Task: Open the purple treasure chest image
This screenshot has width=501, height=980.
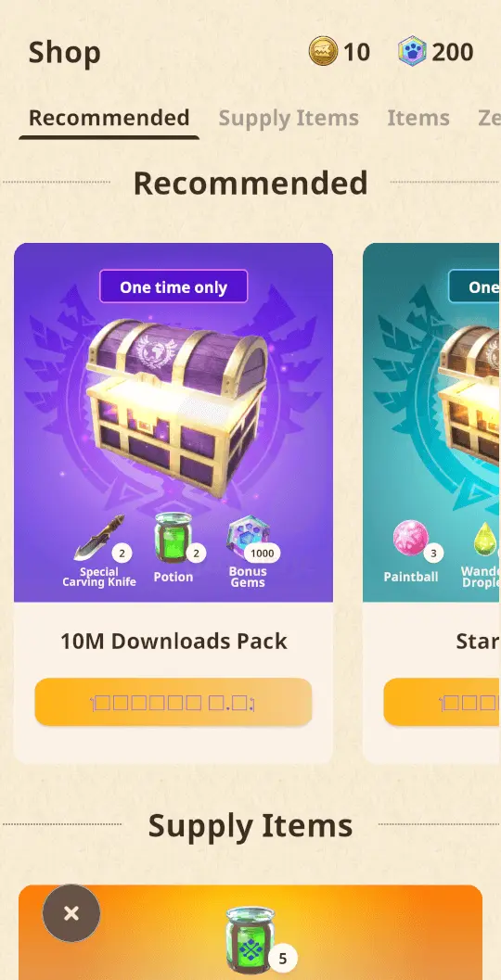Action: pyautogui.click(x=177, y=406)
